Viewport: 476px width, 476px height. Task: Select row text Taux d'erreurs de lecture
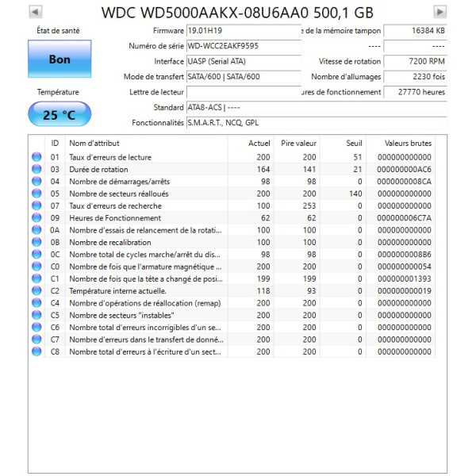[110, 157]
